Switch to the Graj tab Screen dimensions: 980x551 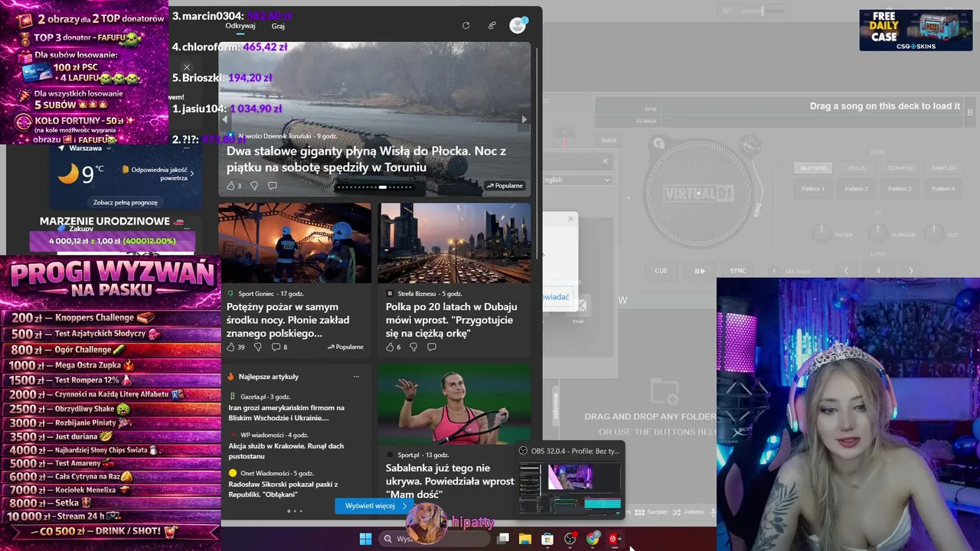click(278, 26)
